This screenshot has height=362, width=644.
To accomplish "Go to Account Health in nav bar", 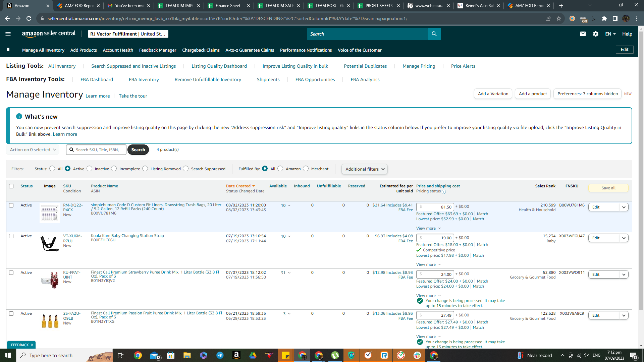I will (x=118, y=50).
